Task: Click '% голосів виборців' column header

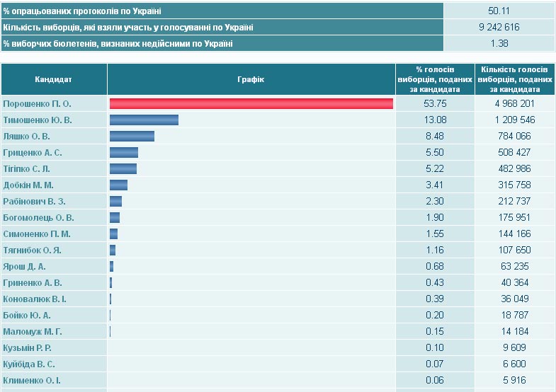Action: [x=435, y=79]
